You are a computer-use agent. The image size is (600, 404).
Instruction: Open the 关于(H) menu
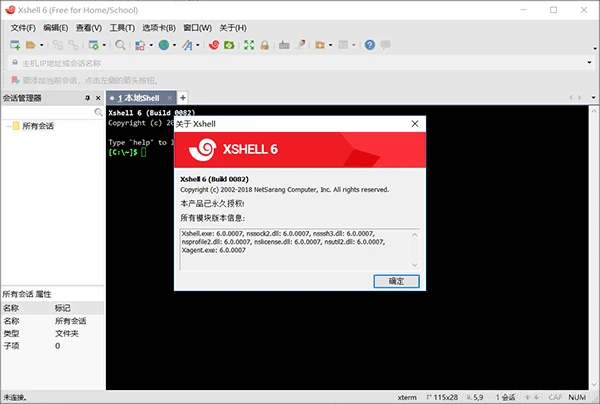[x=233, y=28]
